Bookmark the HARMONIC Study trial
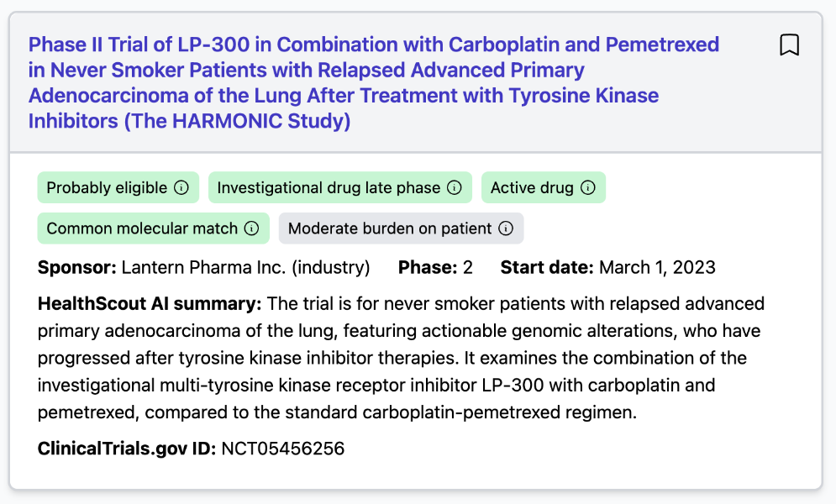The height and width of the screenshot is (504, 836). point(789,45)
